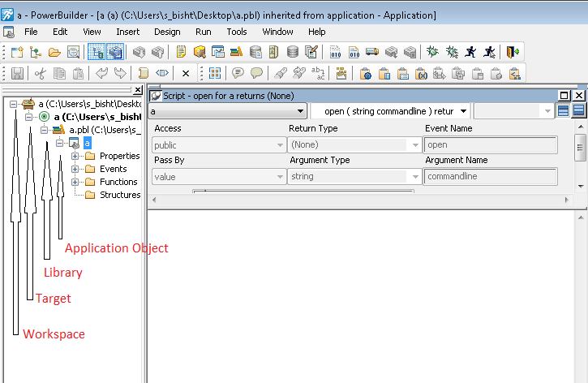Screen dimensions: 588x383
Task: Click the prototype pane vertical scrollbar thumb
Action: [581, 147]
